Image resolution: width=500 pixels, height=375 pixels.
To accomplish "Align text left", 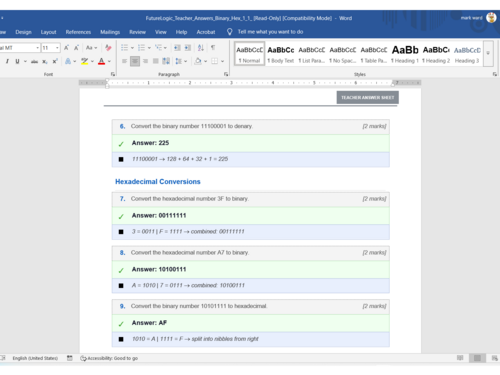I will click(124, 61).
